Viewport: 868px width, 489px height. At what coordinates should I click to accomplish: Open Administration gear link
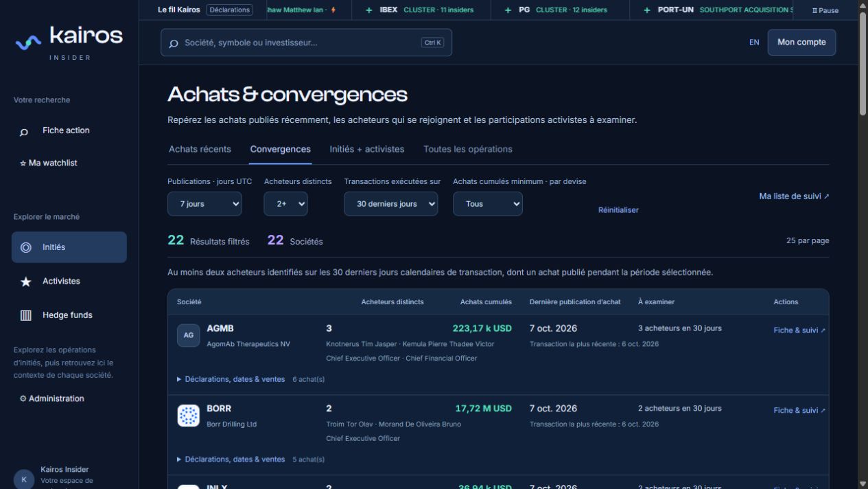point(52,398)
